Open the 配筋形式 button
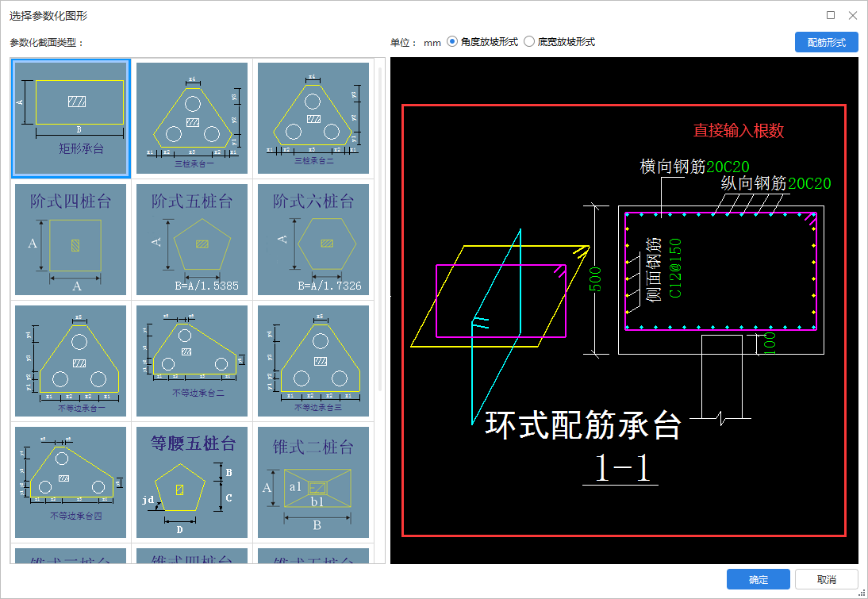Viewport: 868px width, 599px height. [827, 42]
